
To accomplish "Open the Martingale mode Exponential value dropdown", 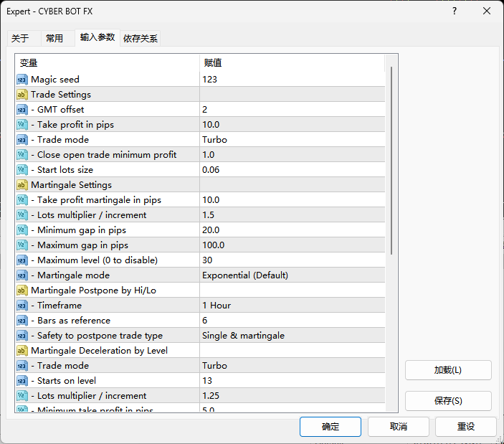I will (x=292, y=275).
